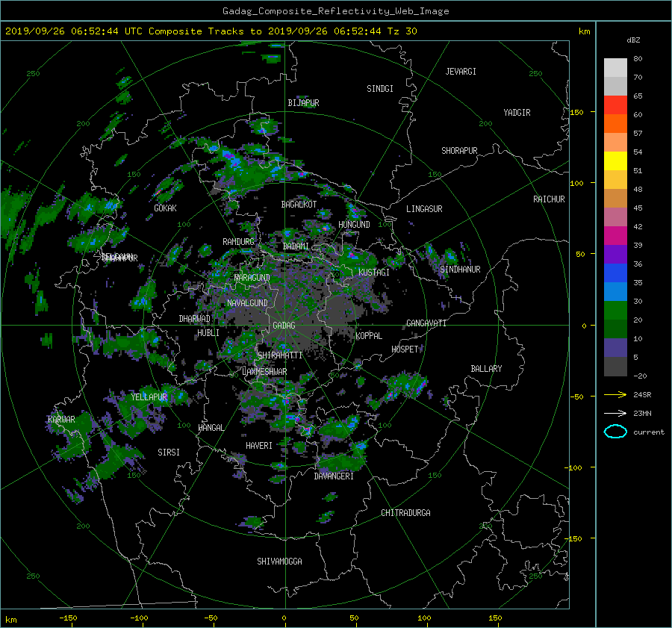This screenshot has width=672, height=628.
Task: Click the red 60 dBZ swatch
Action: click(615, 105)
